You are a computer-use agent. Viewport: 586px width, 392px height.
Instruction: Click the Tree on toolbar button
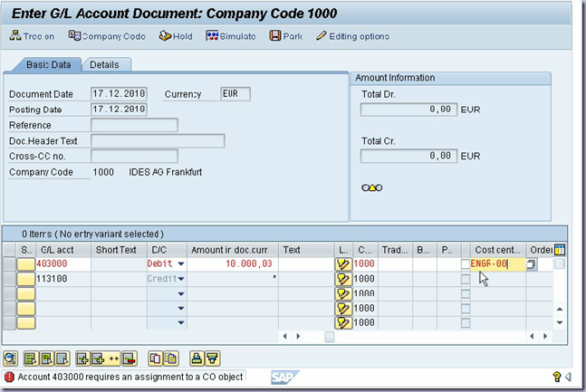click(32, 36)
